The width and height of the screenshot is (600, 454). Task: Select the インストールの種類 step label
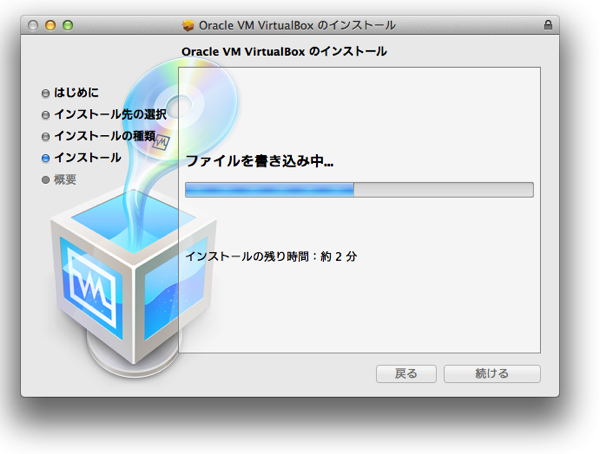point(103,136)
